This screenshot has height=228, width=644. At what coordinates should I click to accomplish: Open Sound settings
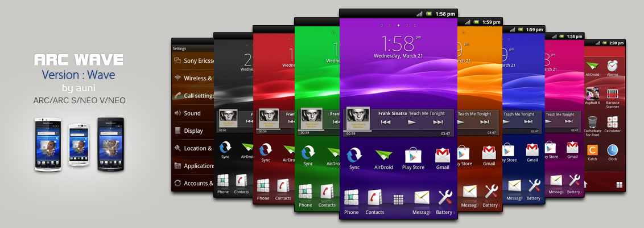[193, 113]
